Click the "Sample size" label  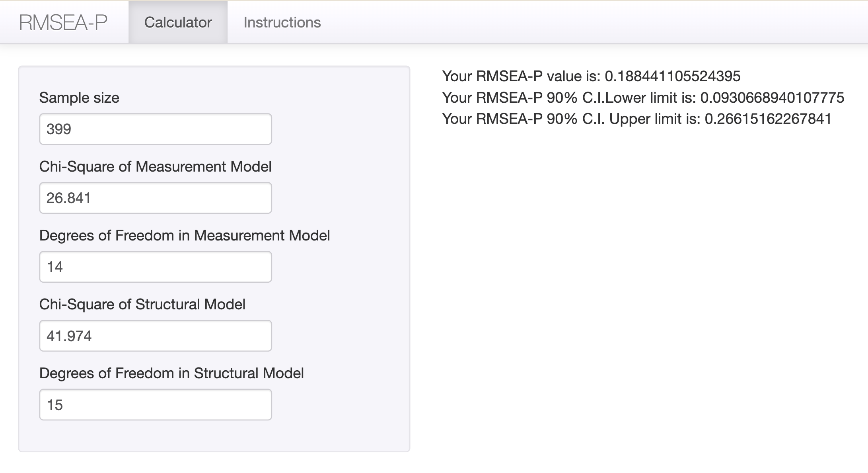pyautogui.click(x=79, y=98)
